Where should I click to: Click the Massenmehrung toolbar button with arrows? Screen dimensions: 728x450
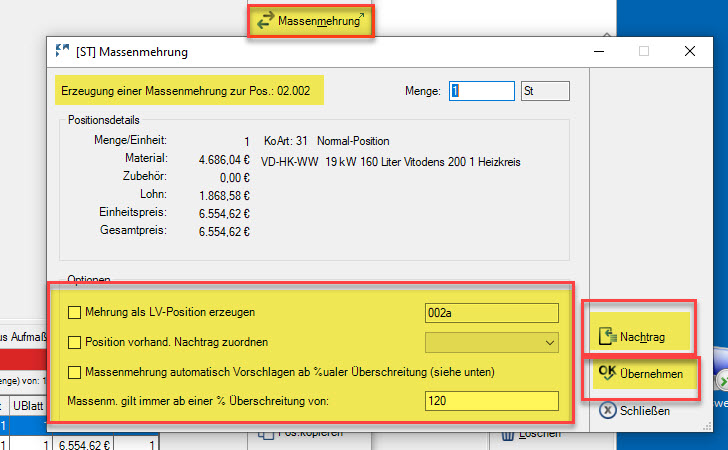(311, 20)
